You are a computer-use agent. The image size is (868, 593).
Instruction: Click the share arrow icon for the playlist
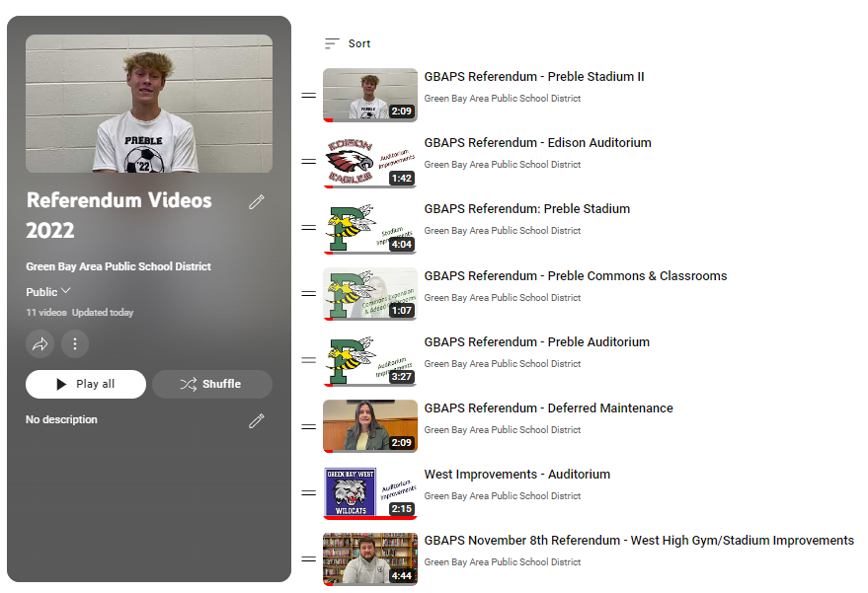[x=39, y=344]
